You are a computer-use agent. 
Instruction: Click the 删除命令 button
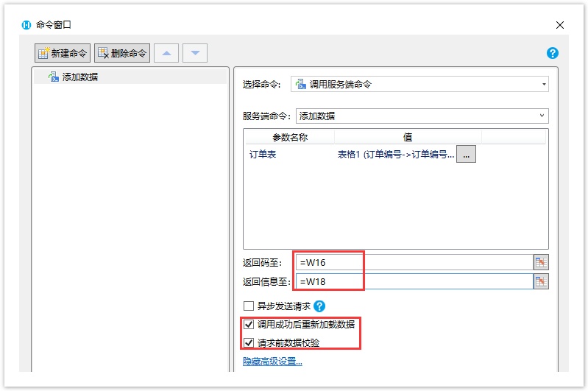coord(122,53)
